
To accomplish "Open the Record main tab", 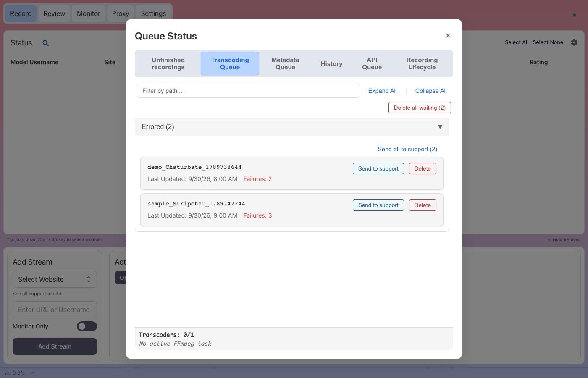I will click(21, 13).
